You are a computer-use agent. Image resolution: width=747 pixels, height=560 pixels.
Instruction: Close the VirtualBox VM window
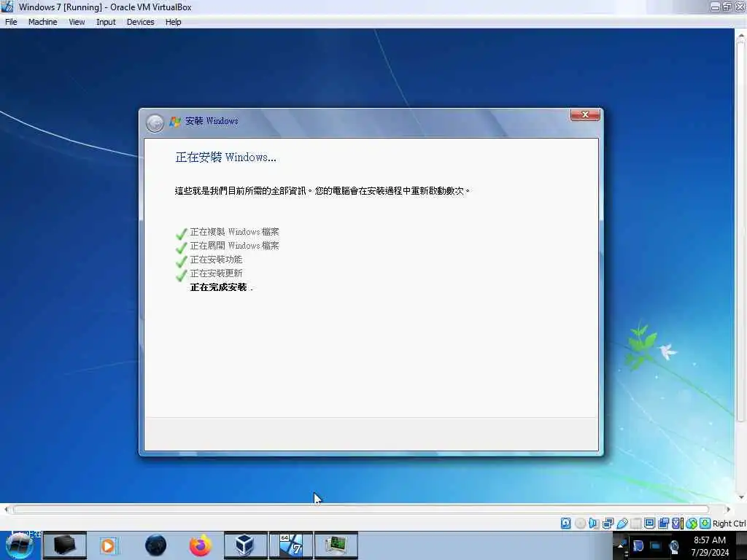[x=740, y=7]
